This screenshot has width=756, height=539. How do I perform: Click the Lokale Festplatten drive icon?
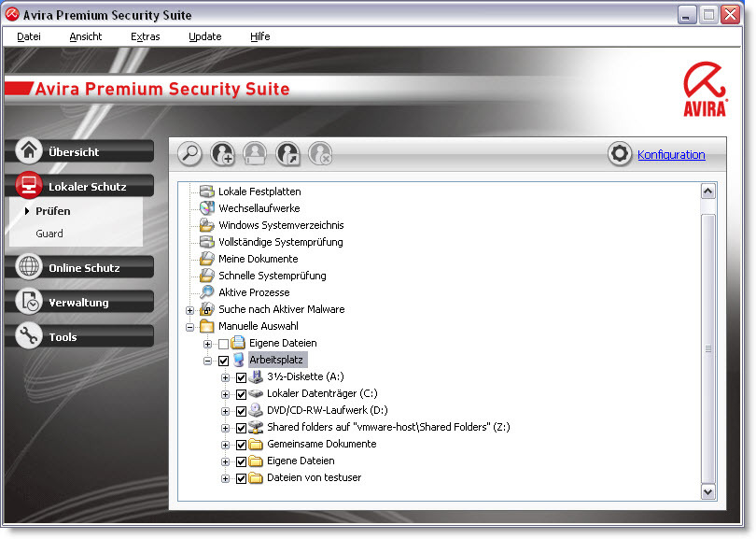pyautogui.click(x=207, y=191)
